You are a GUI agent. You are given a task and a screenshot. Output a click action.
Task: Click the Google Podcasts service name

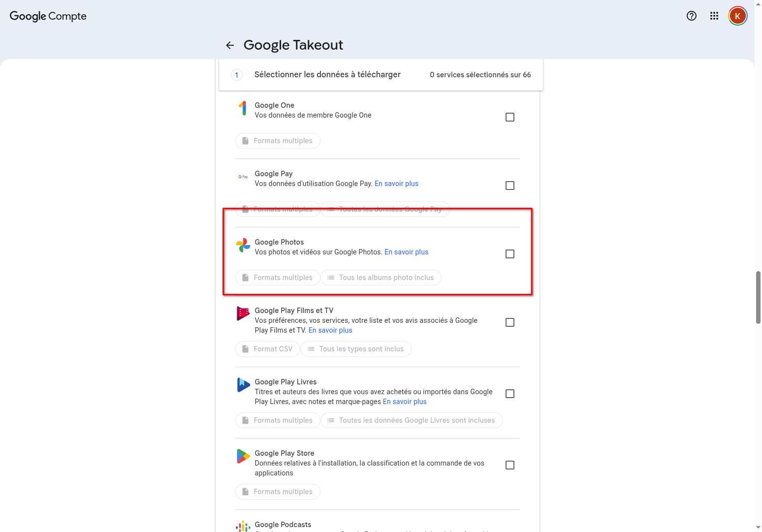[283, 525]
